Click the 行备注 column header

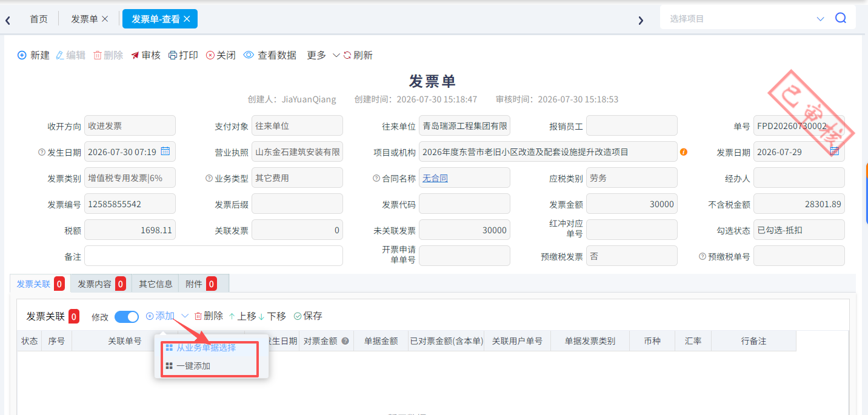click(x=753, y=341)
